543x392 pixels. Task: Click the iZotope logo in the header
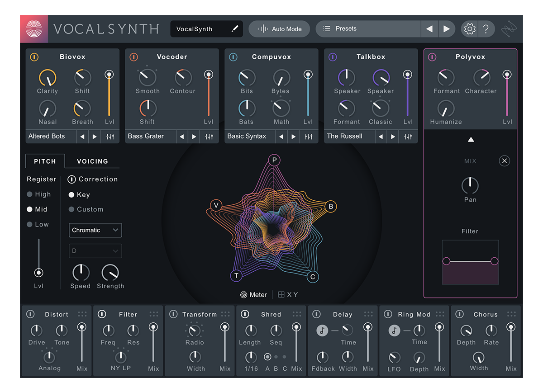pos(34,29)
